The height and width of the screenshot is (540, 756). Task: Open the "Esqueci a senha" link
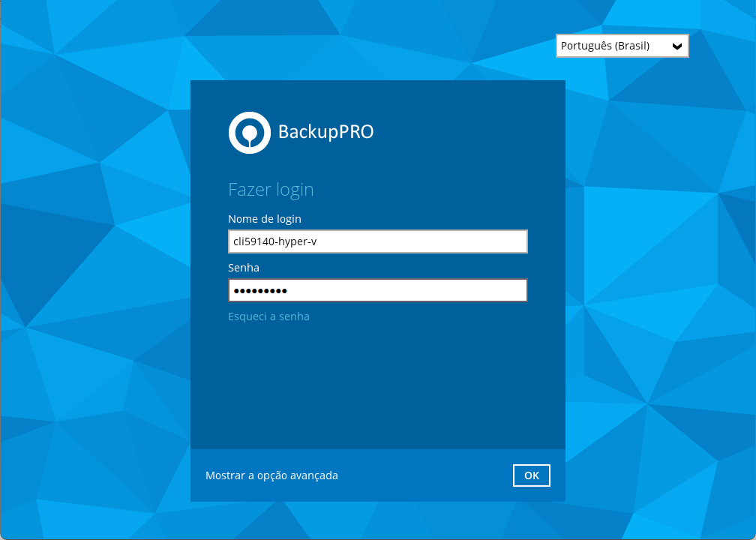268,316
